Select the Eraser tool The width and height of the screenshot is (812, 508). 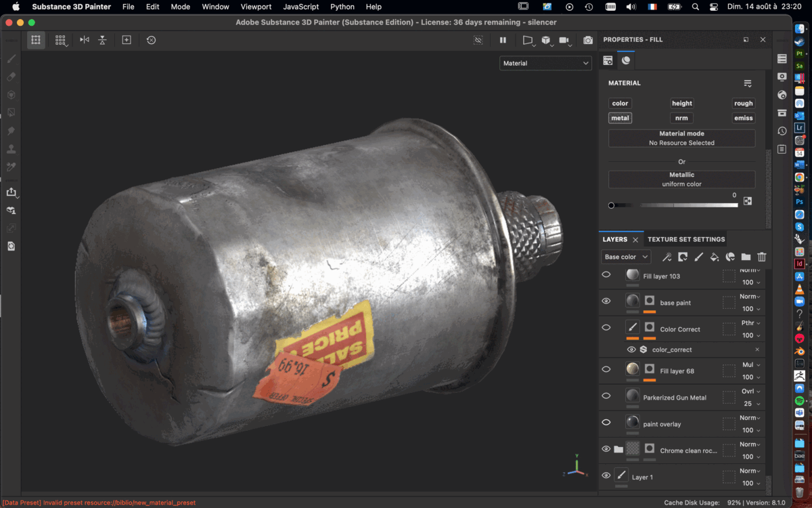click(x=10, y=77)
